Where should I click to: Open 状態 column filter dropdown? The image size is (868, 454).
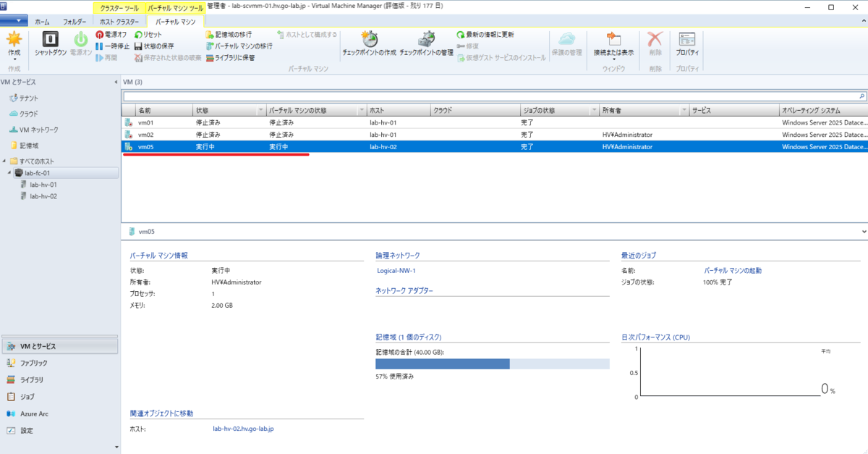(260, 110)
